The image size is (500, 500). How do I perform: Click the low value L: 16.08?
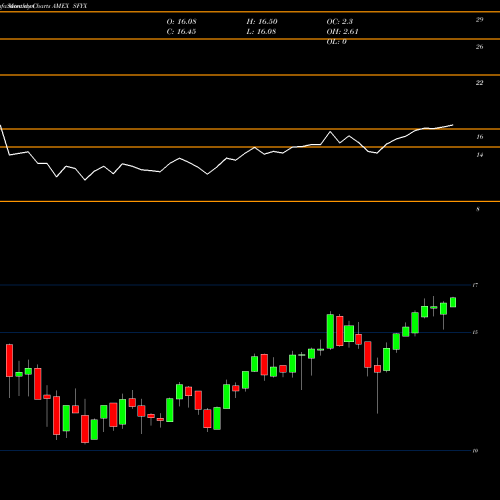click(261, 32)
